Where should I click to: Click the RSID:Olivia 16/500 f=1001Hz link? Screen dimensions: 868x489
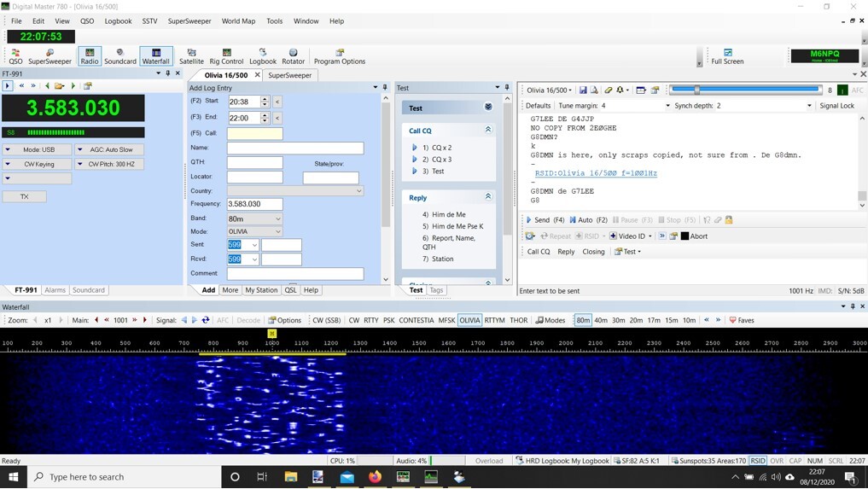click(x=596, y=173)
